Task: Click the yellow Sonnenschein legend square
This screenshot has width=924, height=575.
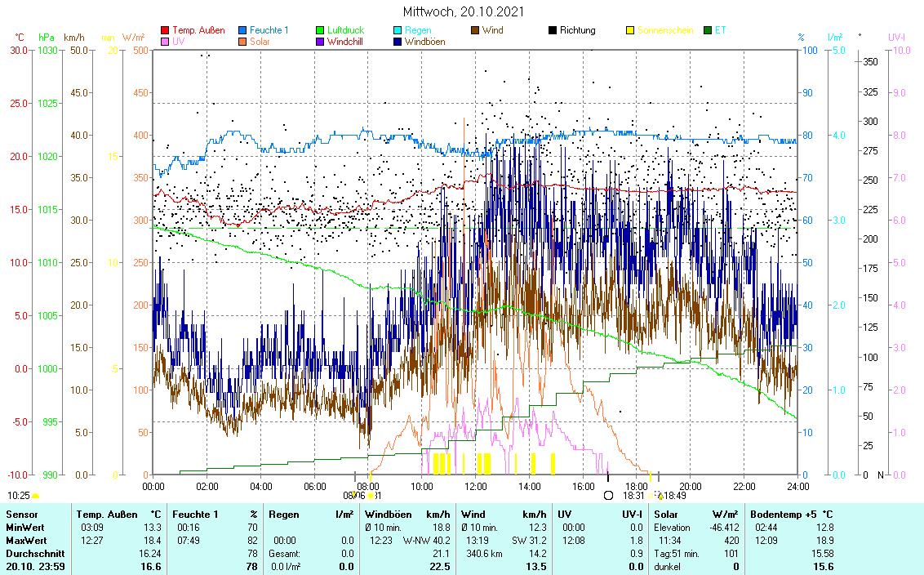Action: click(630, 30)
